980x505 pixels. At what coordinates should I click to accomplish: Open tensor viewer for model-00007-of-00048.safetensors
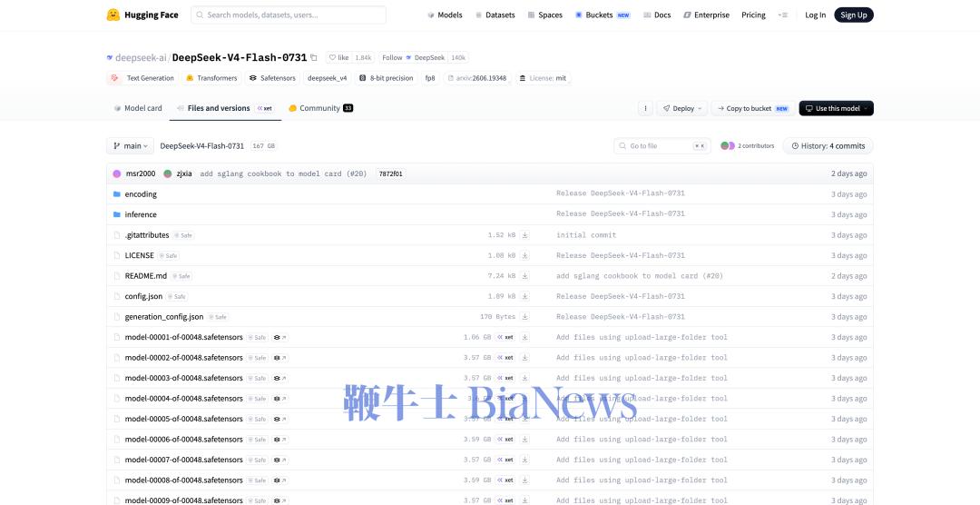(280, 460)
